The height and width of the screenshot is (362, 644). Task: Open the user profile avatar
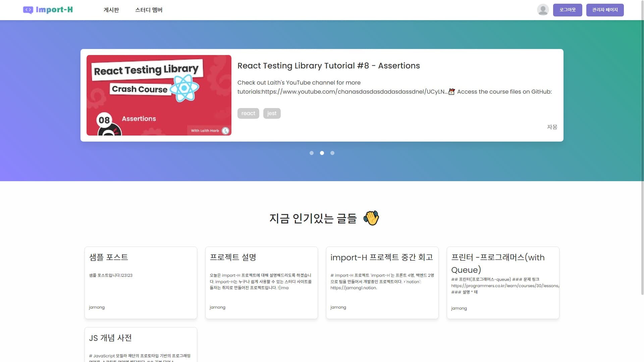pos(543,10)
